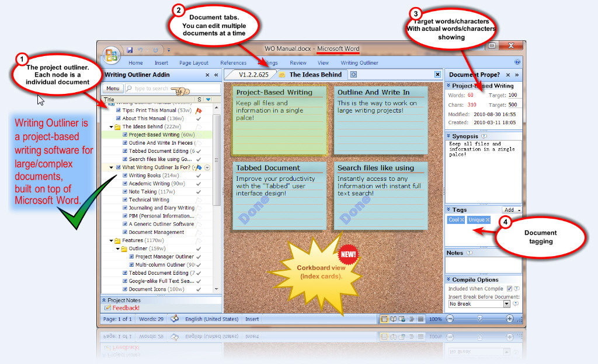Toggle status check for Google-alike Full Text Sea...
598x364 pixels.
click(x=199, y=281)
